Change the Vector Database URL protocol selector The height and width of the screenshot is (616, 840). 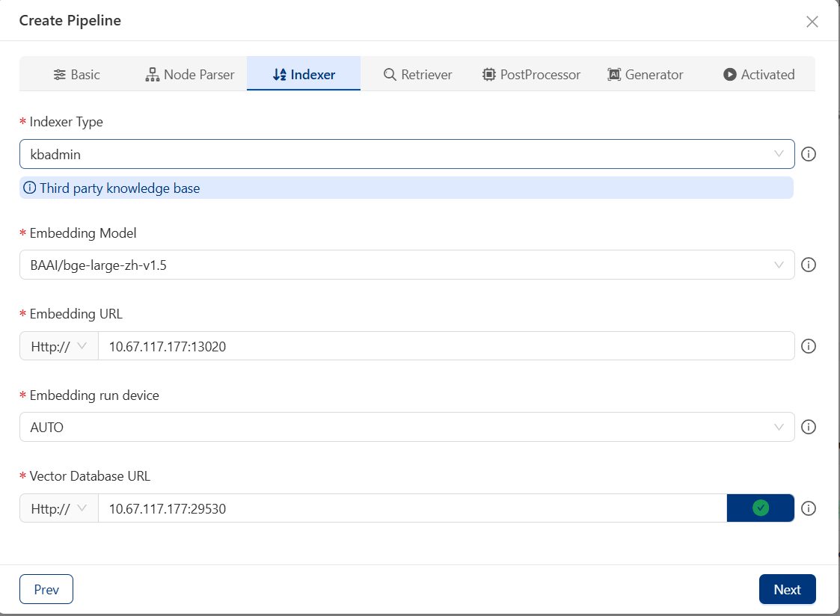coord(59,508)
